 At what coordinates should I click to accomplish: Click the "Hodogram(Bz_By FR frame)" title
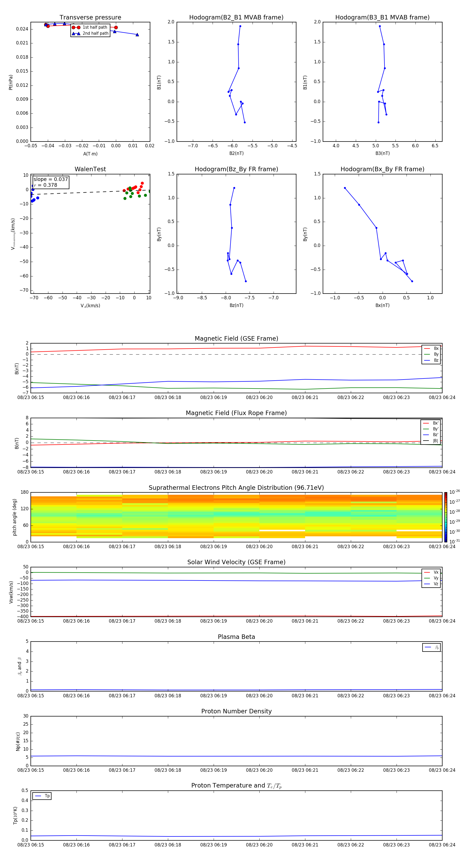click(x=236, y=169)
